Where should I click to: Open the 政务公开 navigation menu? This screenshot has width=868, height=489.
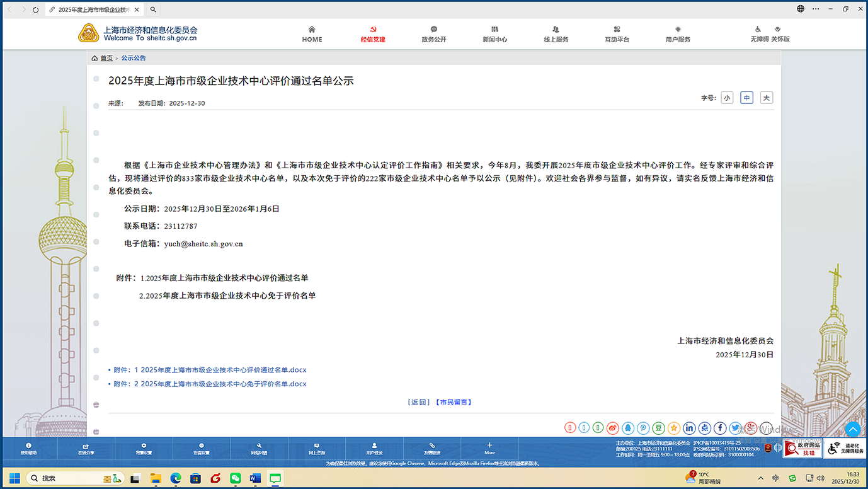click(433, 34)
